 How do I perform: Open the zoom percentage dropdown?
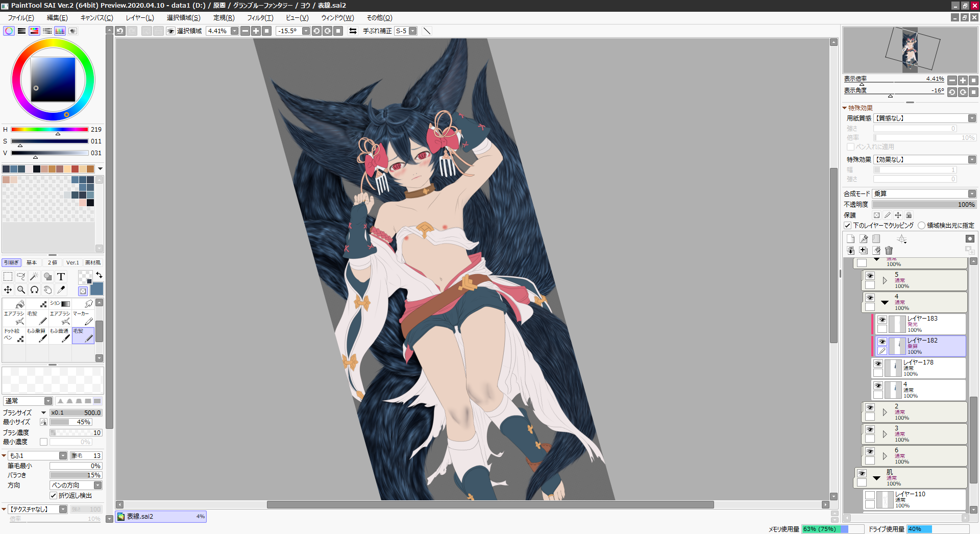pyautogui.click(x=234, y=31)
